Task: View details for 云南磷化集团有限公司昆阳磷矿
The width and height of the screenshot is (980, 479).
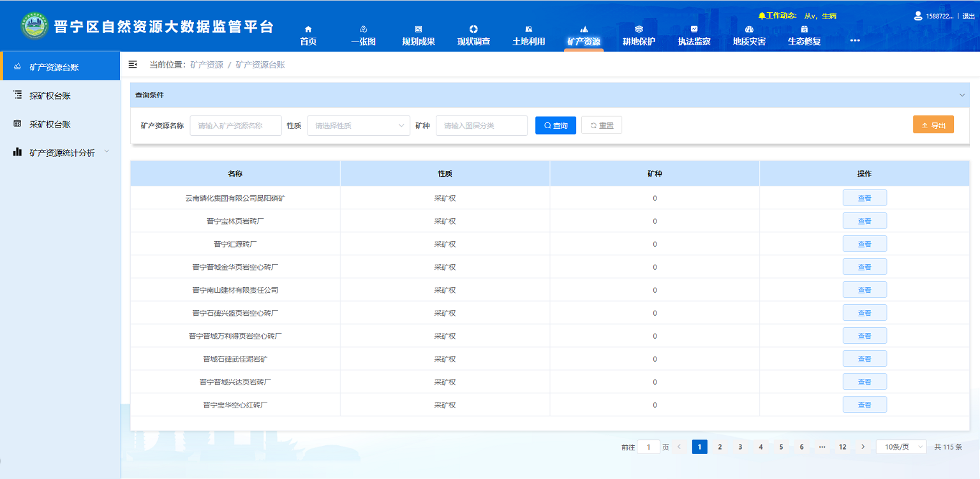Action: click(x=865, y=198)
